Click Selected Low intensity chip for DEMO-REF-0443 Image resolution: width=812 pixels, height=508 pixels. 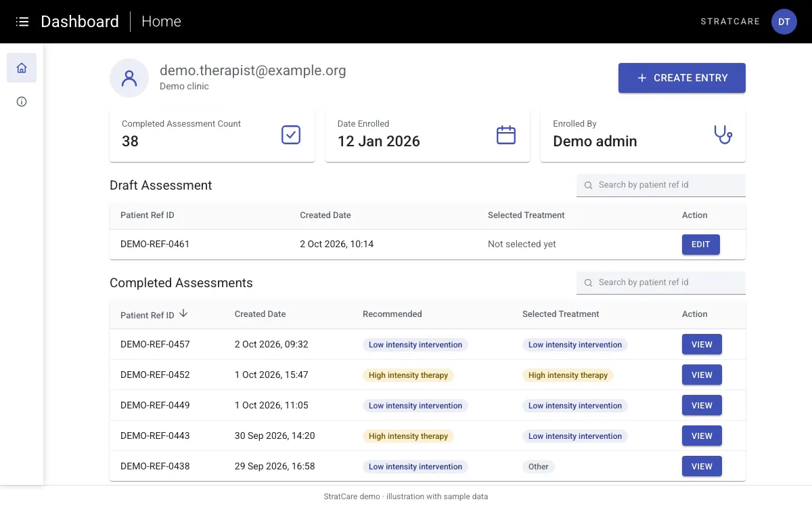575,436
